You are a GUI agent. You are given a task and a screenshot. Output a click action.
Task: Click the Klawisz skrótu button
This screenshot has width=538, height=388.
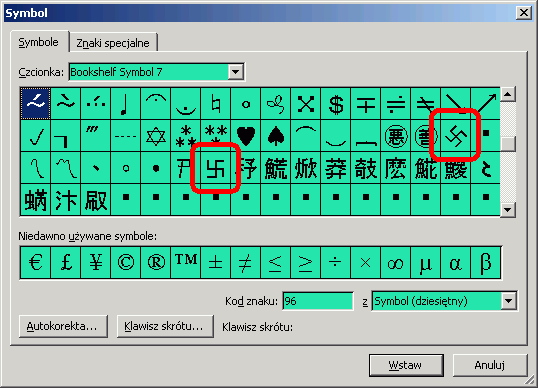click(165, 326)
